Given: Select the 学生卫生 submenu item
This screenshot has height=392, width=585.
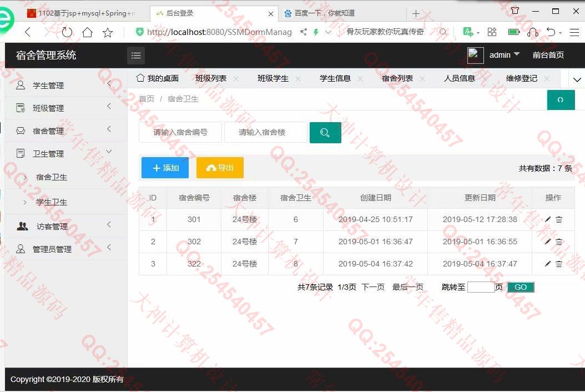Looking at the screenshot, I should pos(52,202).
